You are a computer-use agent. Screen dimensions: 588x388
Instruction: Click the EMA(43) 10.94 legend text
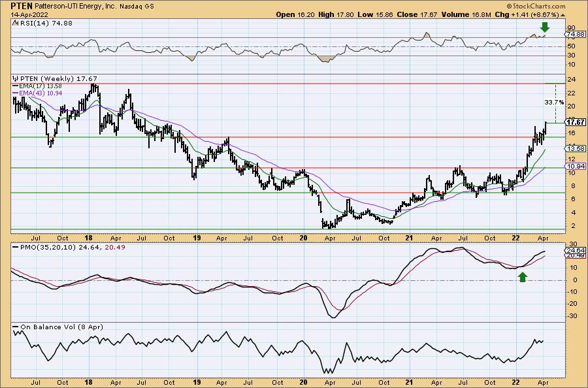40,93
